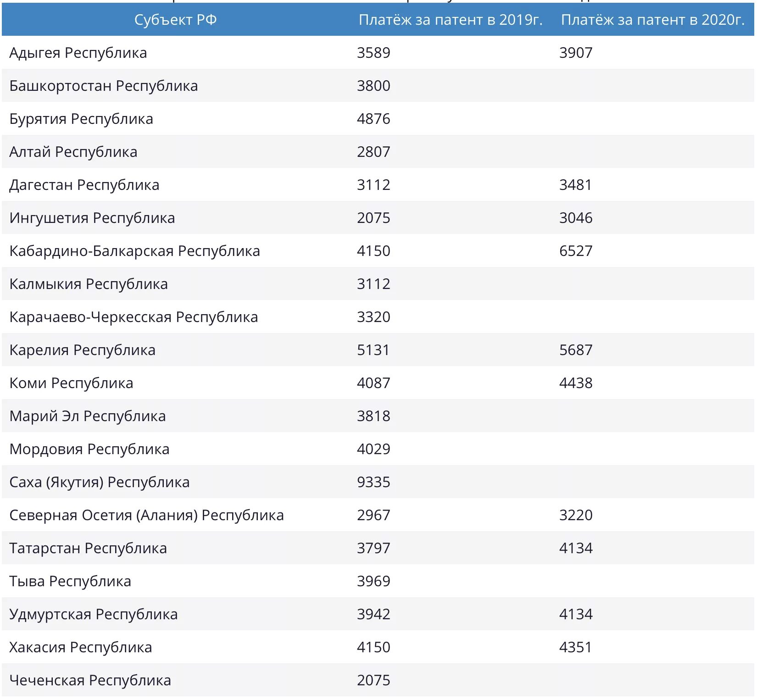Click the value 3320 for Карачаево-Черкесская
Image resolution: width=757 pixels, height=700 pixels.
click(x=373, y=317)
